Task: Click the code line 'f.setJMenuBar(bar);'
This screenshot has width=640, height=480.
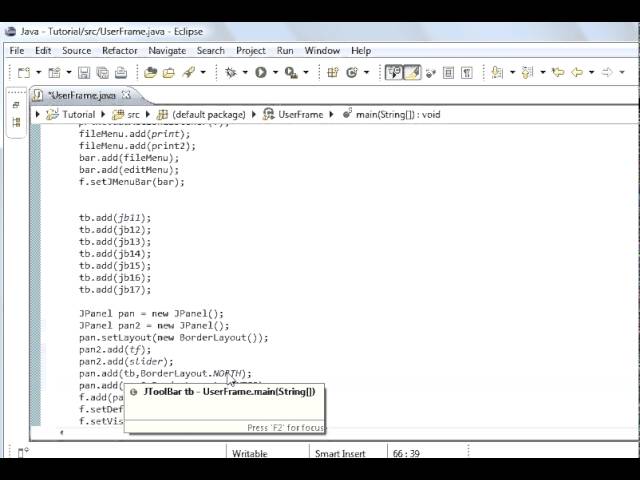Action: coord(132,182)
